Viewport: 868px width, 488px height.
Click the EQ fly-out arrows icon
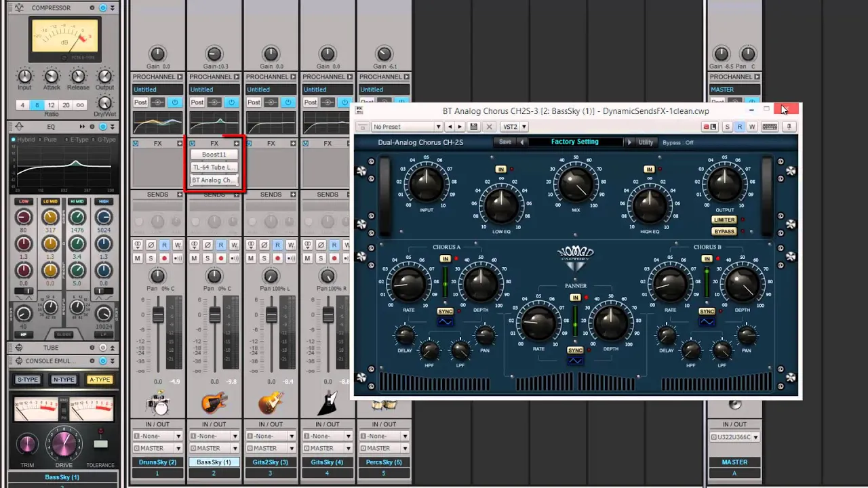tap(83, 127)
